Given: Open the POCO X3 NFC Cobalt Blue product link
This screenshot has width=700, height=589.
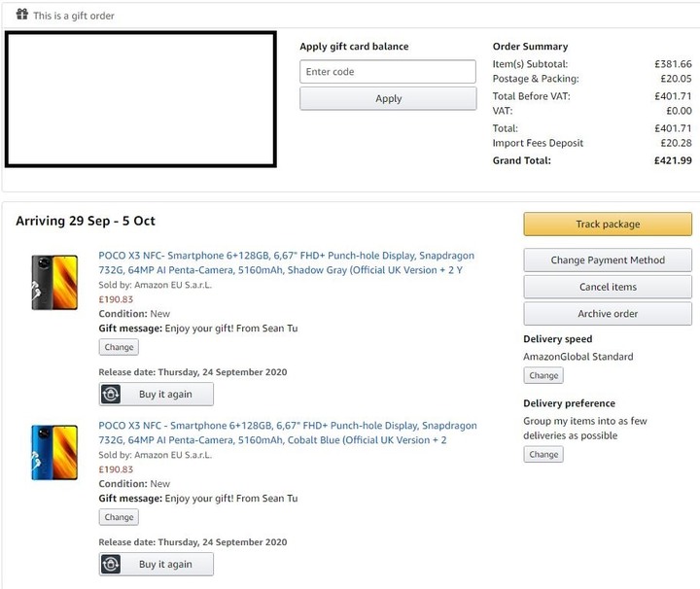Looking at the screenshot, I should 288,433.
